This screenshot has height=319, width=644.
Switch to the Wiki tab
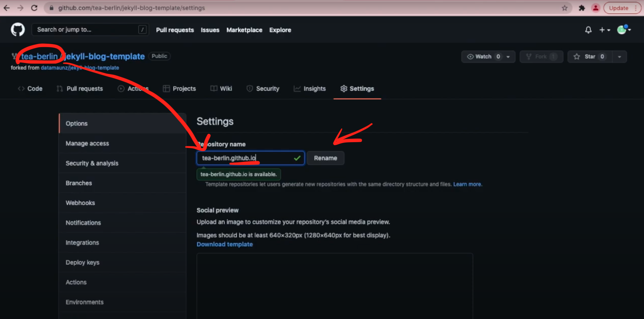(x=221, y=89)
